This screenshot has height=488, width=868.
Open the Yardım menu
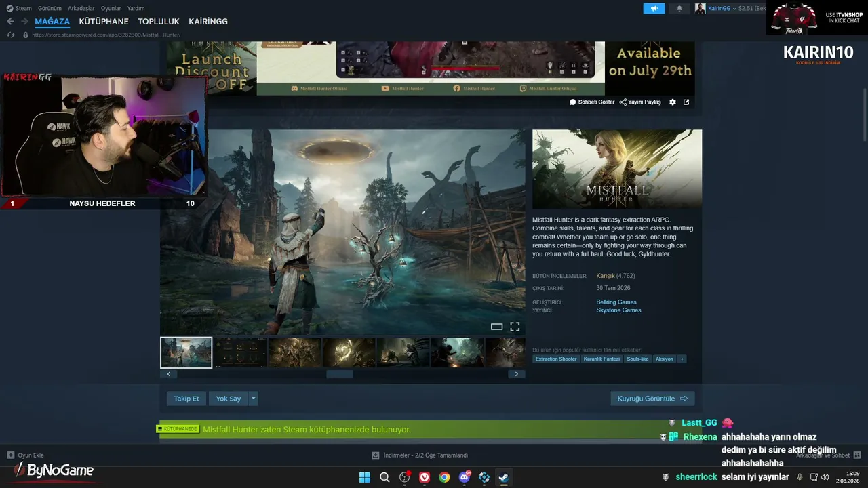coord(136,8)
